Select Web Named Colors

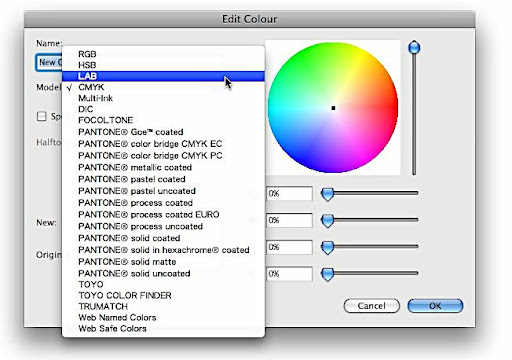point(163,318)
